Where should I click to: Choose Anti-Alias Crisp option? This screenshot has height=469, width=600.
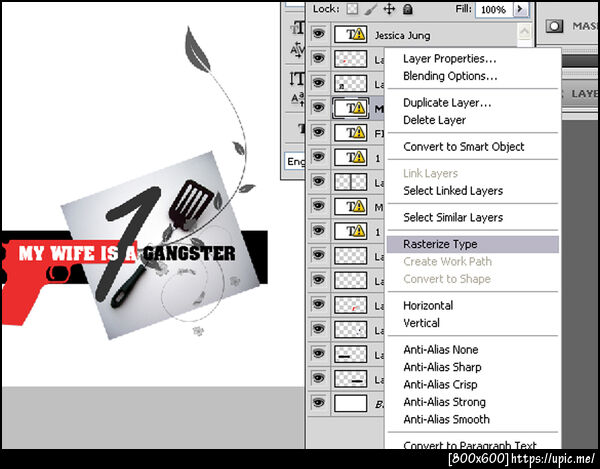click(x=440, y=384)
